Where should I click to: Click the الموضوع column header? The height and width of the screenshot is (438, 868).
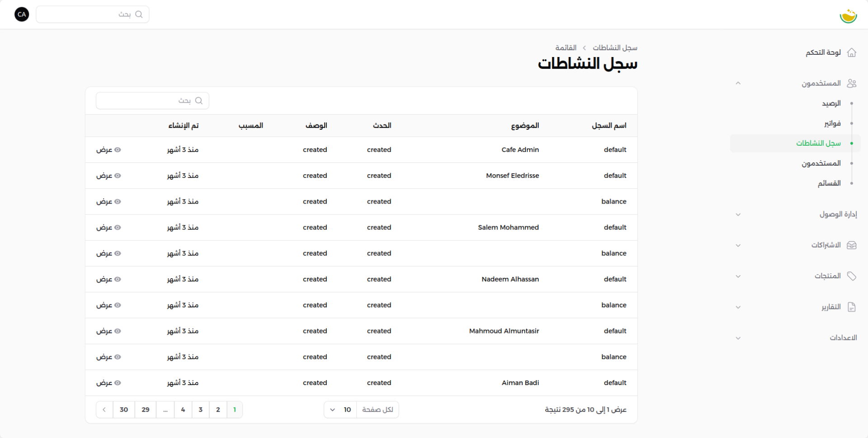(x=525, y=125)
